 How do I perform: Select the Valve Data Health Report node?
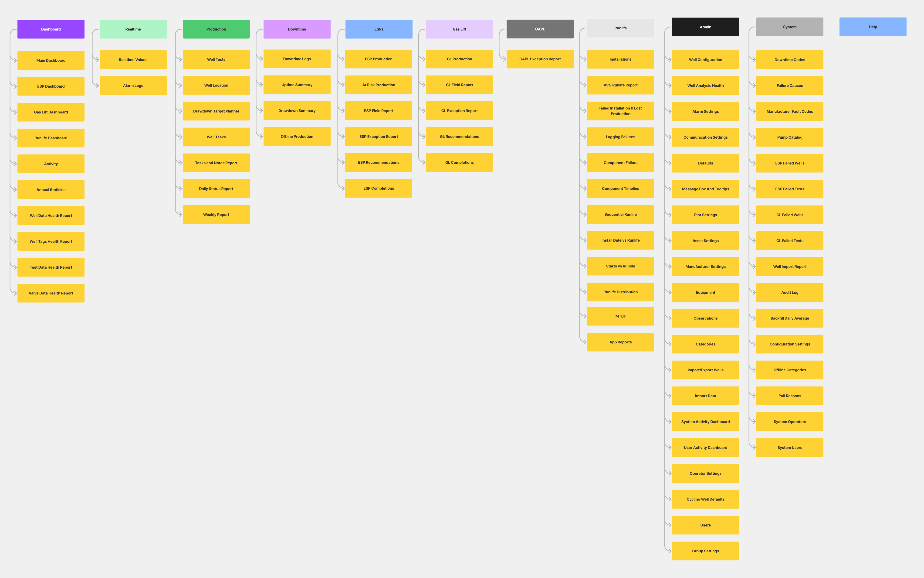click(51, 293)
